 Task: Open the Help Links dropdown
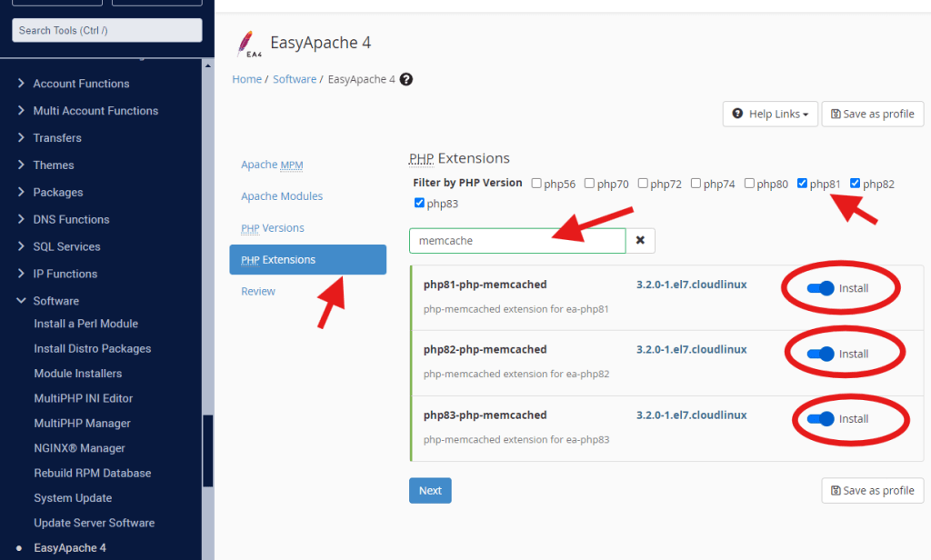770,114
